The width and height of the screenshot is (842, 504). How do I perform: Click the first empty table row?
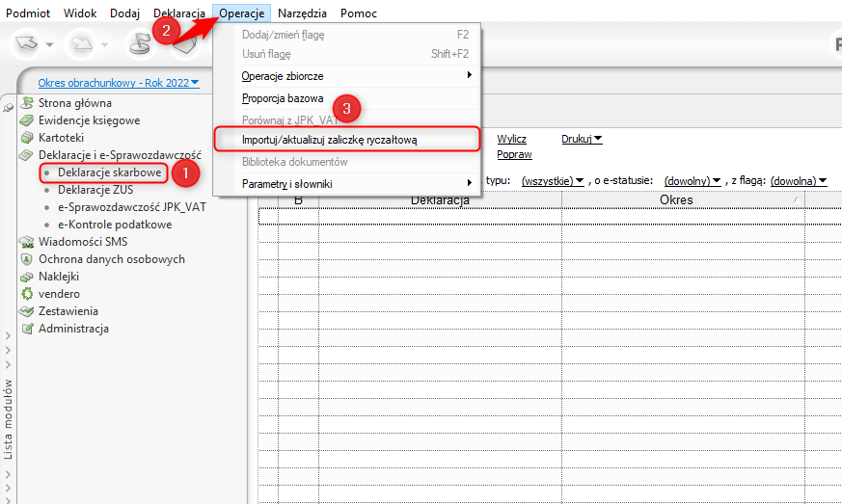[x=550, y=216]
